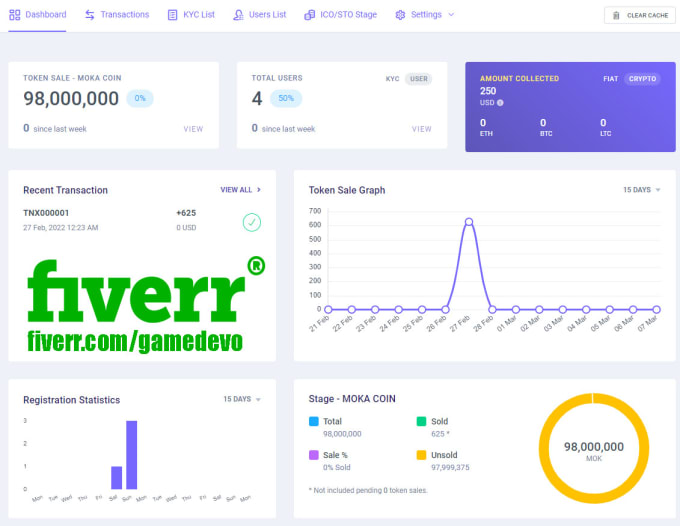This screenshot has width=680, height=526.
Task: Click the 98,000,000 token sale figure
Action: [x=71, y=98]
